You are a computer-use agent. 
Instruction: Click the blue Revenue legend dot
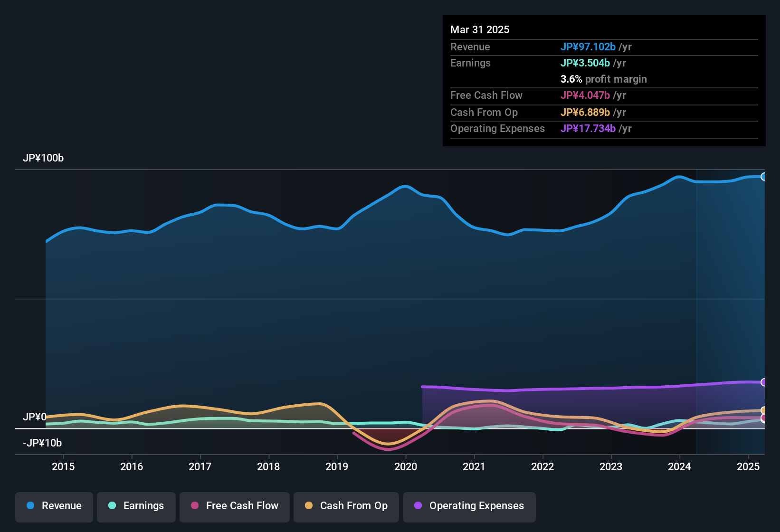30,505
